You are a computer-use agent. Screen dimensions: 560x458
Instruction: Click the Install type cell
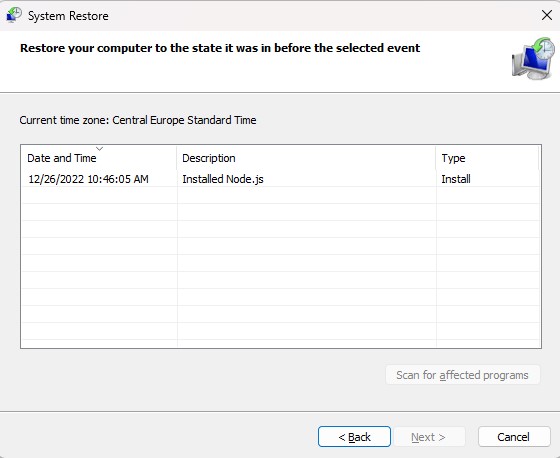click(456, 179)
